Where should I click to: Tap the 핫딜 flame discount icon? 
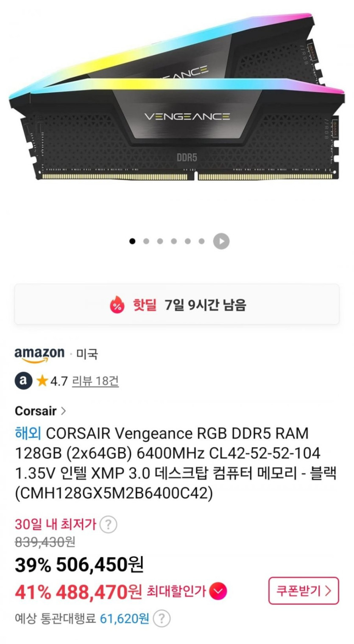117,305
